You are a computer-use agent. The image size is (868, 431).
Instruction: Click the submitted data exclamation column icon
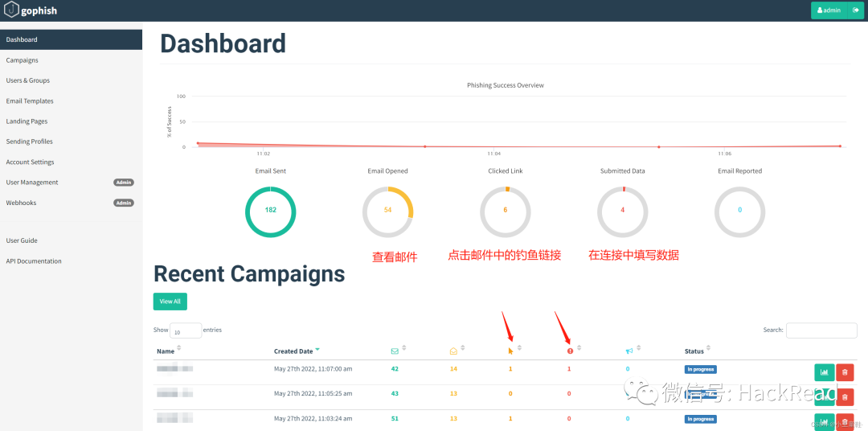[x=570, y=351]
